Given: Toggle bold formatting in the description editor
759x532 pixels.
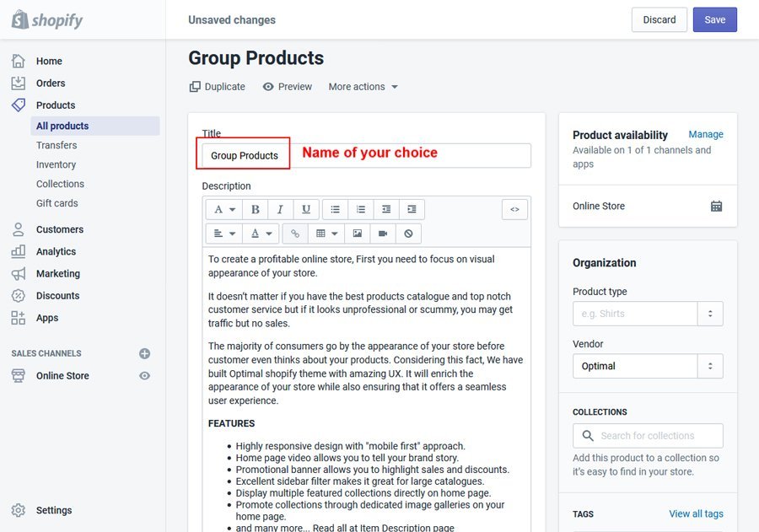Looking at the screenshot, I should [x=256, y=209].
